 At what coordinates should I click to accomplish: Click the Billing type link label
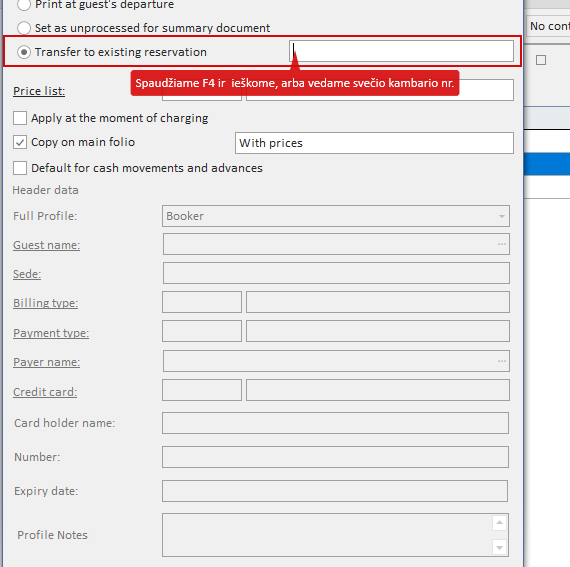pyautogui.click(x=45, y=303)
